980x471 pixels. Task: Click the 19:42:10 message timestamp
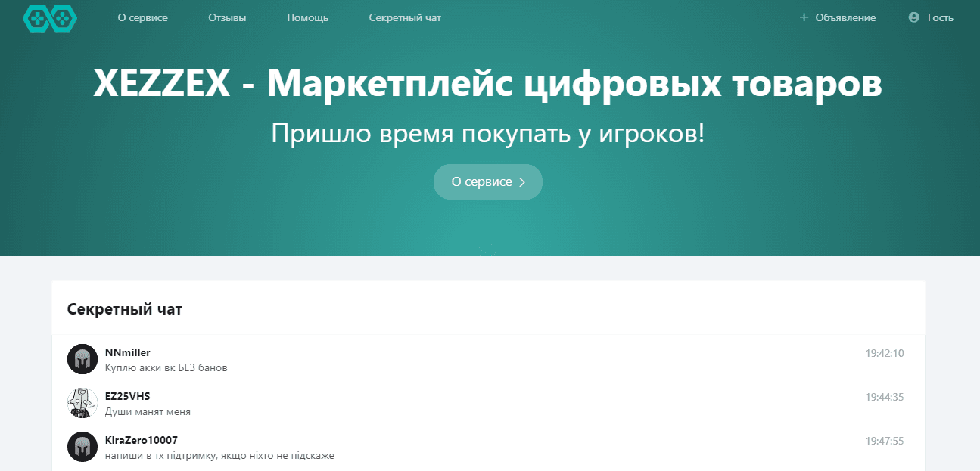coord(884,353)
